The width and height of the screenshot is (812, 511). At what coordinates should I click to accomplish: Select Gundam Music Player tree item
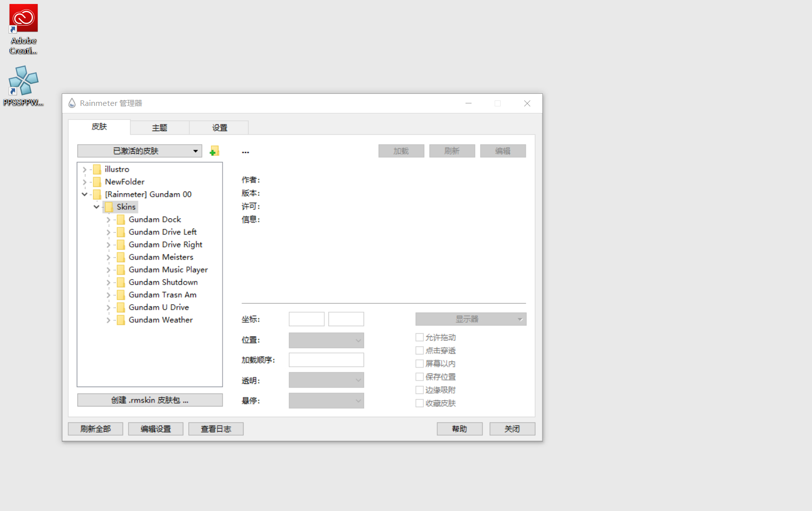tap(168, 270)
